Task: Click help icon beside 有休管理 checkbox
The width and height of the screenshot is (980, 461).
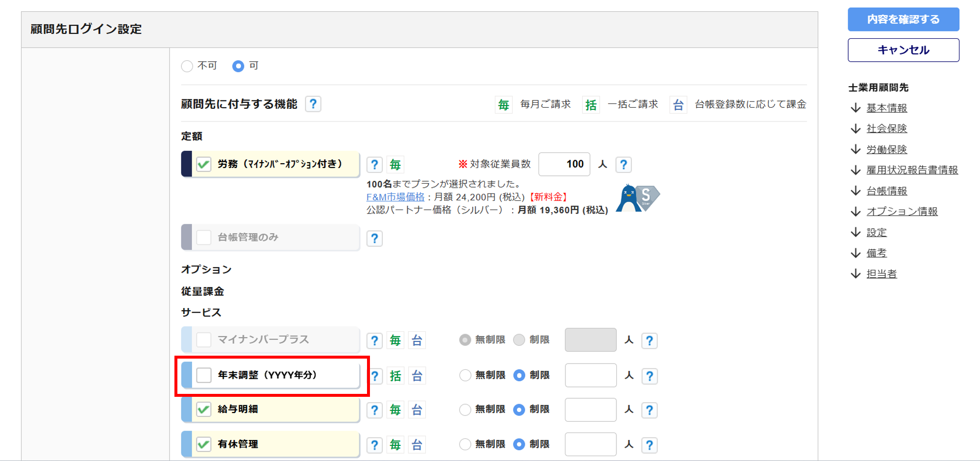Action: [374, 445]
